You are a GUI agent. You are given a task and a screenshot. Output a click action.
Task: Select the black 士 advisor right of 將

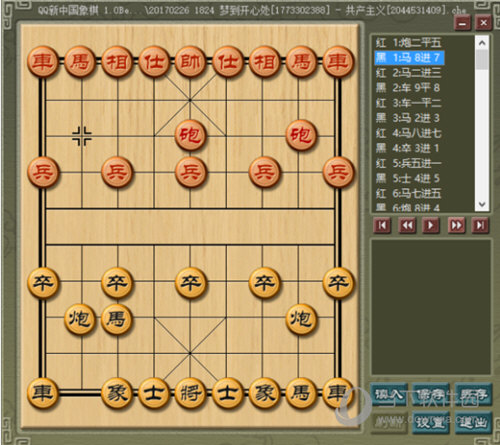point(228,393)
